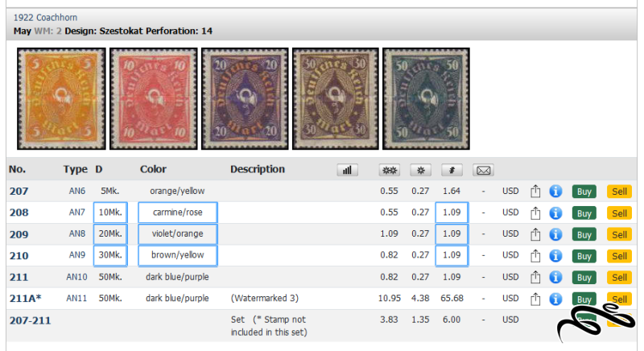Click the AN6 type cell
Image resolution: width=644 pixels, height=351 pixels.
(x=76, y=191)
